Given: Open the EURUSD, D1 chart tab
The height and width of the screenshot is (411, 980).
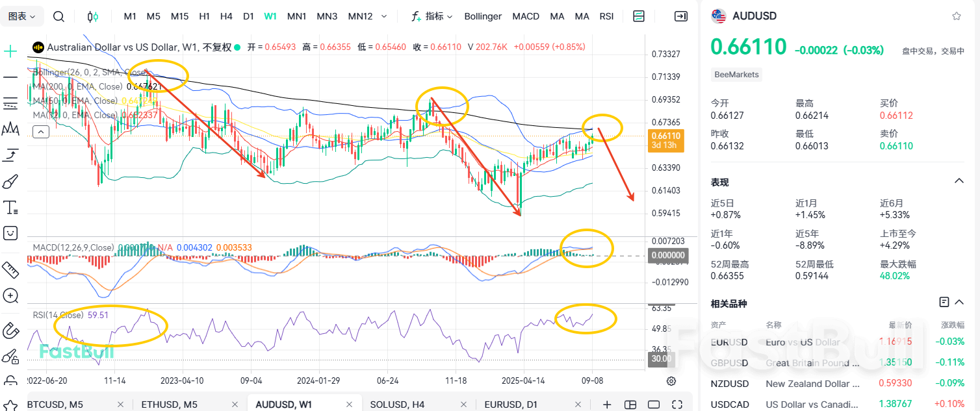Looking at the screenshot, I should pyautogui.click(x=511, y=405).
